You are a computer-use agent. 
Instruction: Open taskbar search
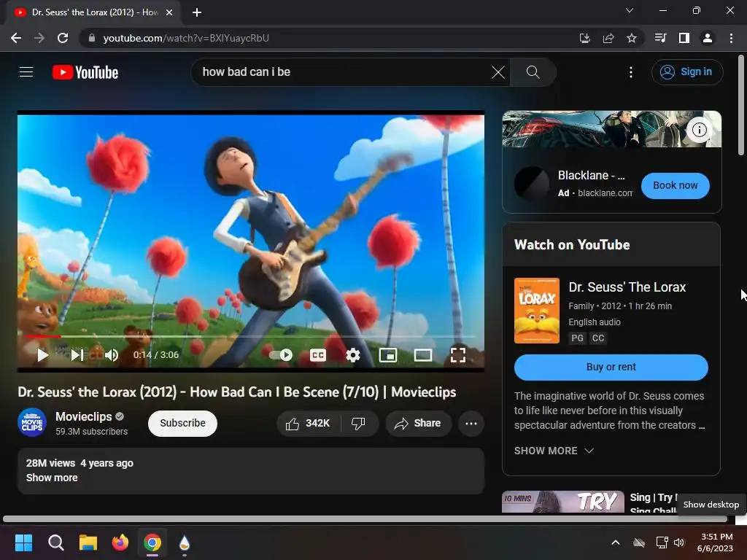(x=55, y=542)
